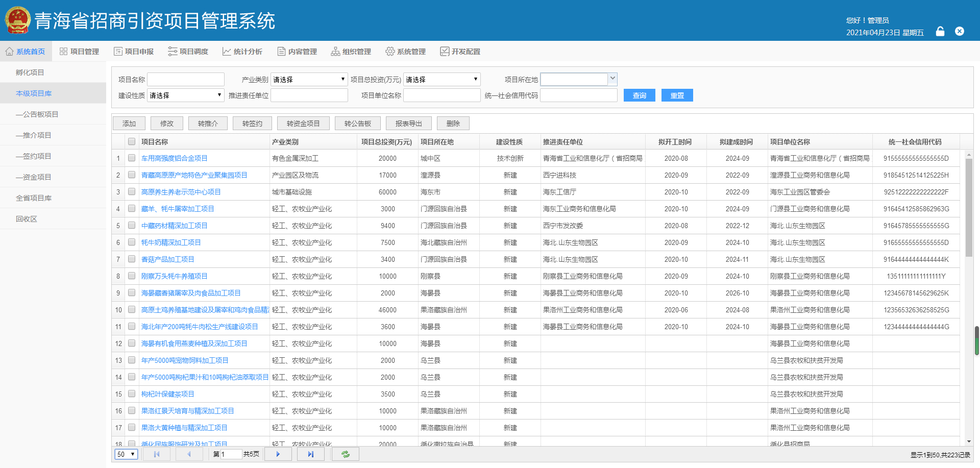The image size is (980, 468).
Task: Open the 产业类别 dropdown
Action: [309, 80]
